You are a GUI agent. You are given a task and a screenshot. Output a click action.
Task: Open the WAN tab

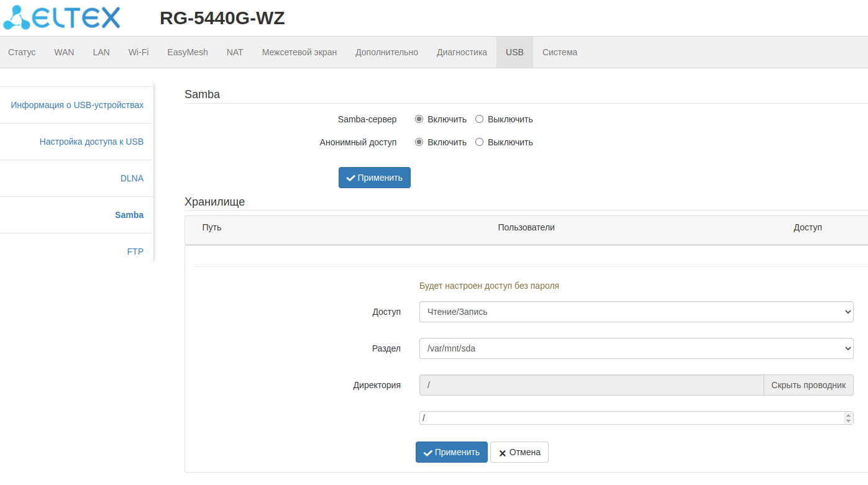[64, 52]
